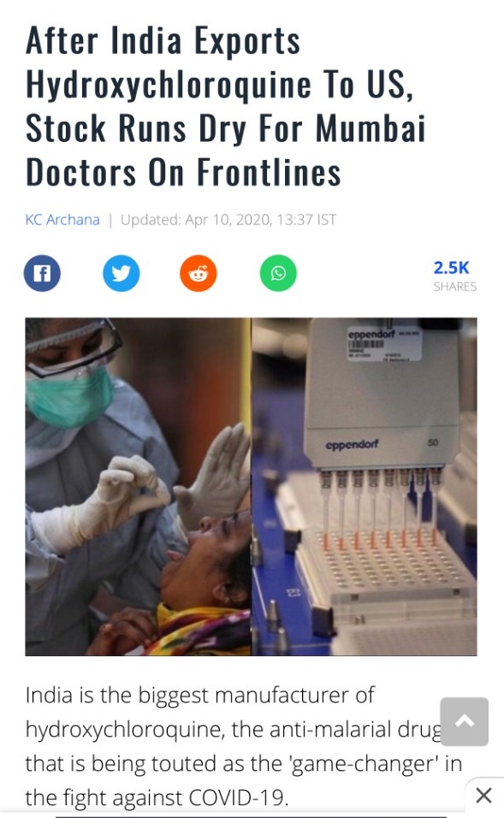Share article on Facebook

coord(42,273)
